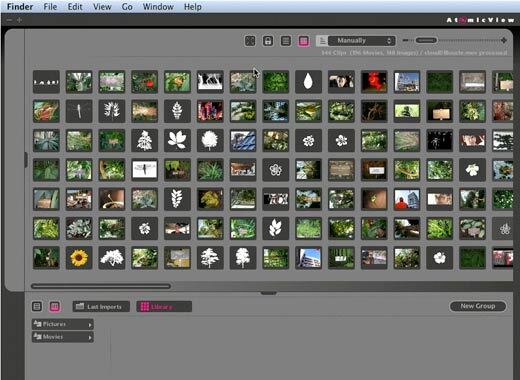Image resolution: width=520 pixels, height=380 pixels.
Task: Select the red flower on black thumbnail
Action: pos(374,82)
